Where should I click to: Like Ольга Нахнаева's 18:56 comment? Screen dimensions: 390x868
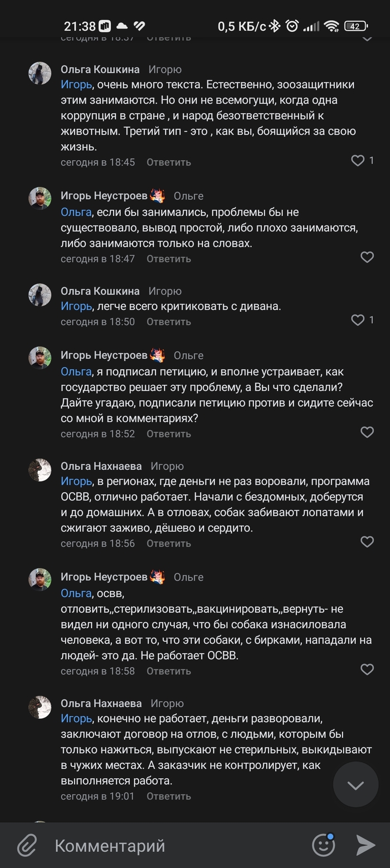[367, 542]
